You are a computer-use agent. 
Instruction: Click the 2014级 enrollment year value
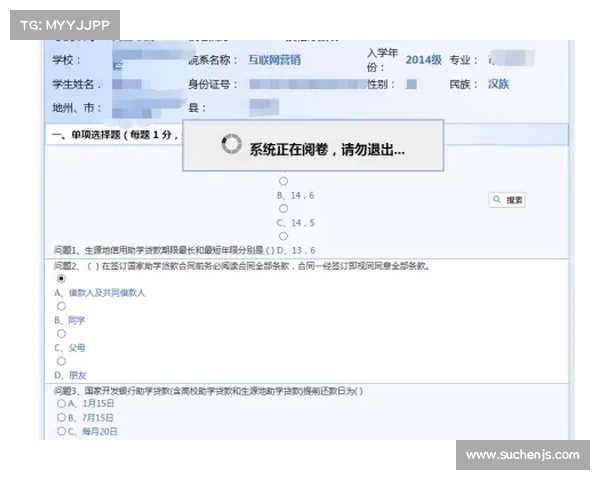pyautogui.click(x=424, y=60)
